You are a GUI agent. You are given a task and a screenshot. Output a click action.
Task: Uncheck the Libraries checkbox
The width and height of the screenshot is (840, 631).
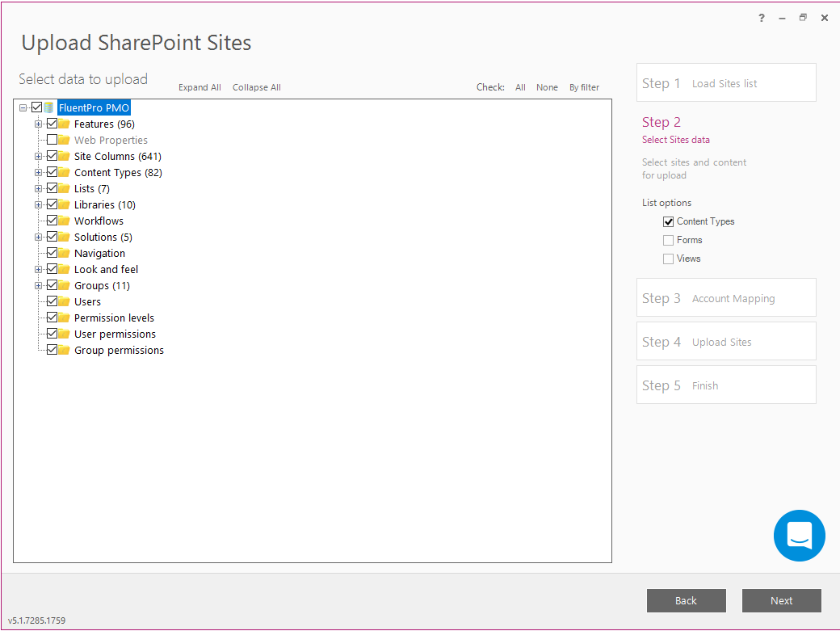52,204
